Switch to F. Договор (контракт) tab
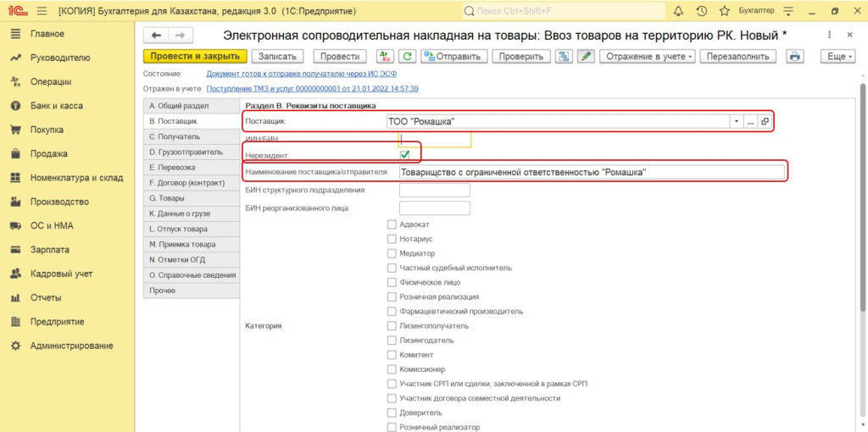The height and width of the screenshot is (432, 868). point(192,182)
